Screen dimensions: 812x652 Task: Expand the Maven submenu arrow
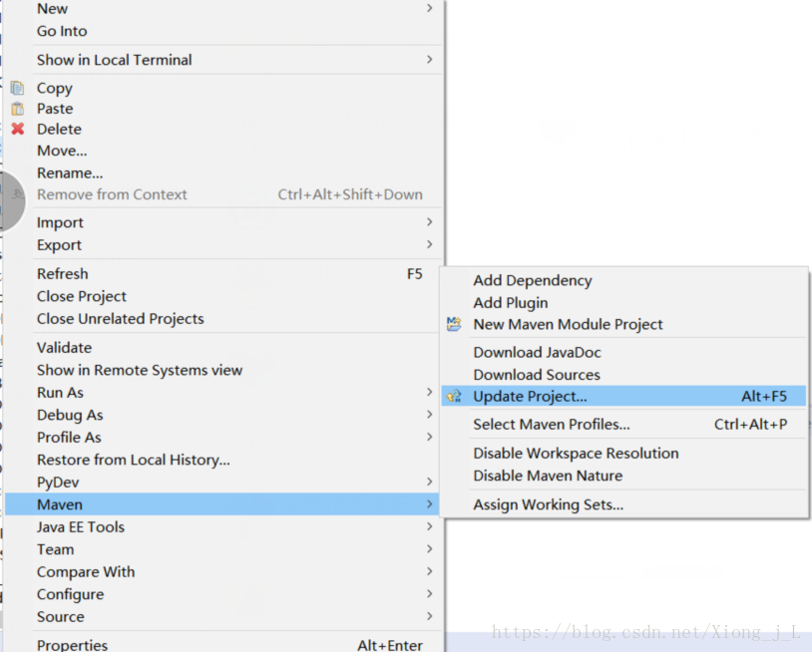click(429, 503)
